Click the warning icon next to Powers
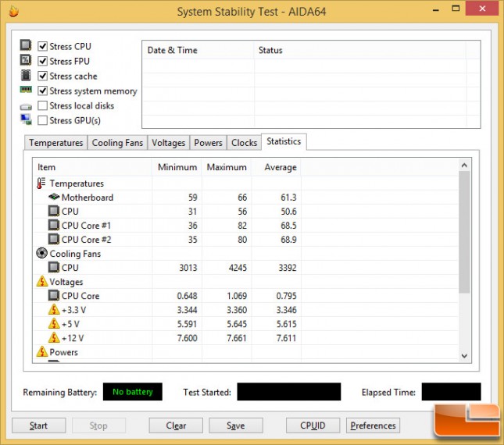The width and height of the screenshot is (504, 445). coord(41,351)
